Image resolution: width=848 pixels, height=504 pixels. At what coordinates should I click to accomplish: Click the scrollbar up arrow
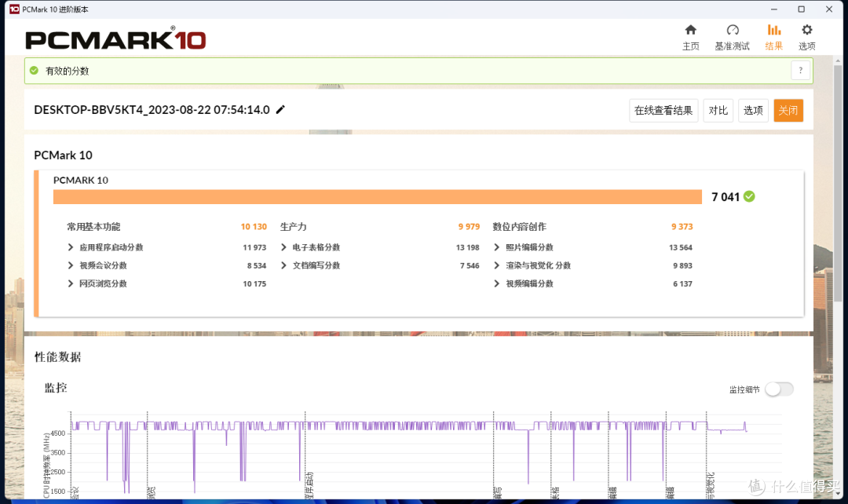tap(838, 60)
